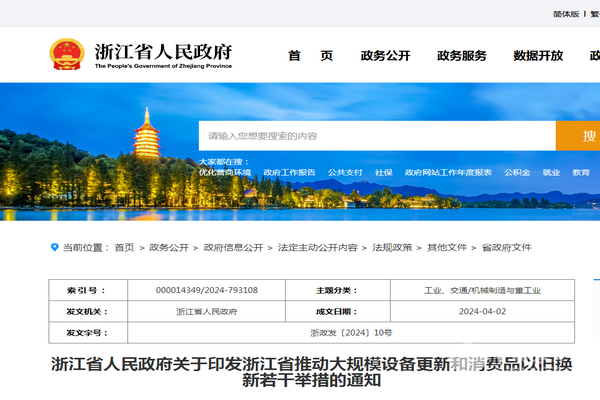
Task: Go to 政务服务 in the top navigation
Action: pyautogui.click(x=461, y=56)
